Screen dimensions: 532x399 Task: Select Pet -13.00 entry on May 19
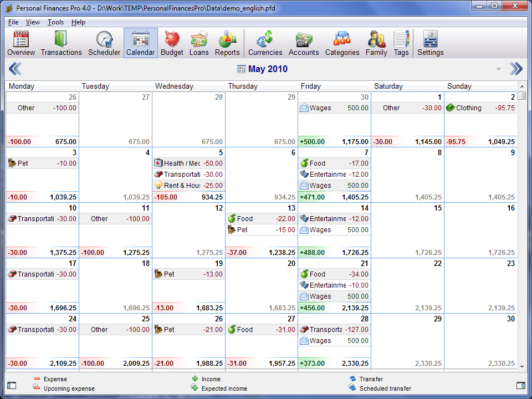188,274
